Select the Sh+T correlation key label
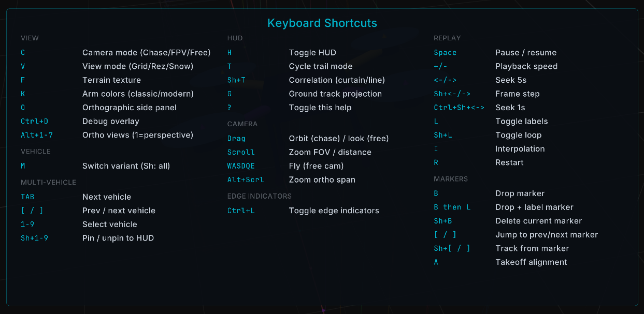This screenshot has width=644, height=314. 236,80
